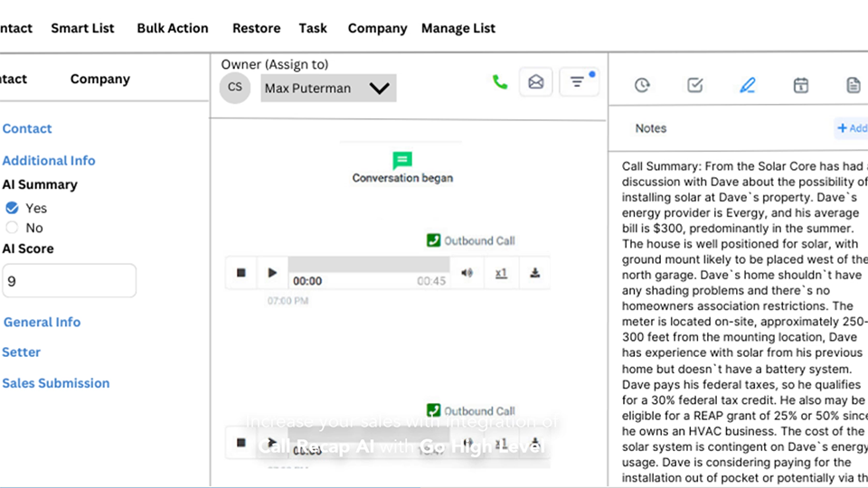868x488 pixels.
Task: Click the green phone call icon
Action: (x=500, y=82)
